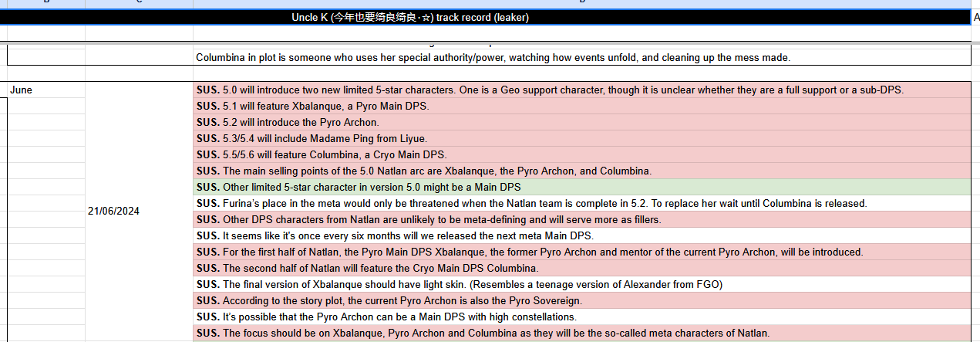Click the June month cell
The image size is (980, 342).
[x=46, y=90]
